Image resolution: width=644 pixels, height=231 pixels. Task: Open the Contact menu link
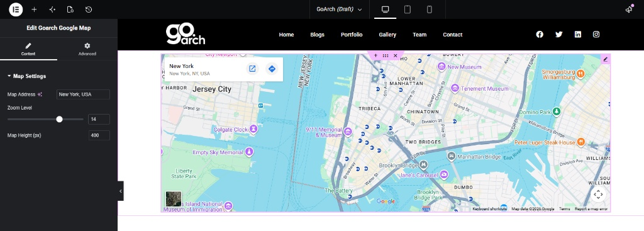tap(453, 35)
